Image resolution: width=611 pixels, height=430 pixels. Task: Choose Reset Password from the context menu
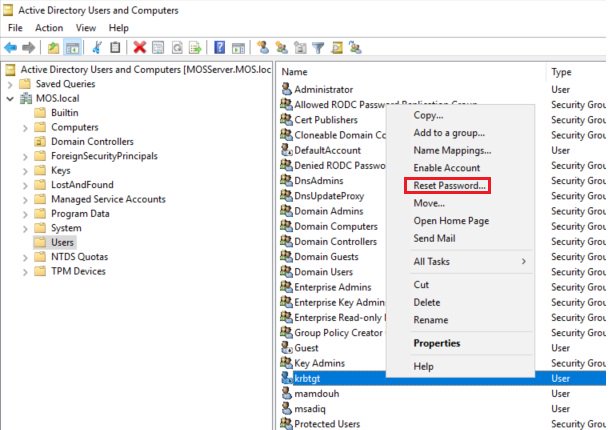[x=449, y=185]
